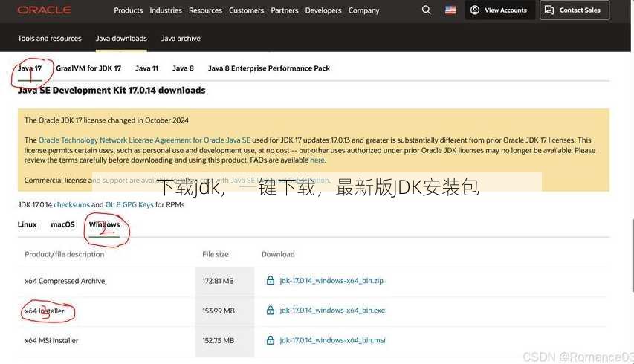Click Java SE Development Kit 17.0.14 heading
Screen dimensions: 634x364
111,90
